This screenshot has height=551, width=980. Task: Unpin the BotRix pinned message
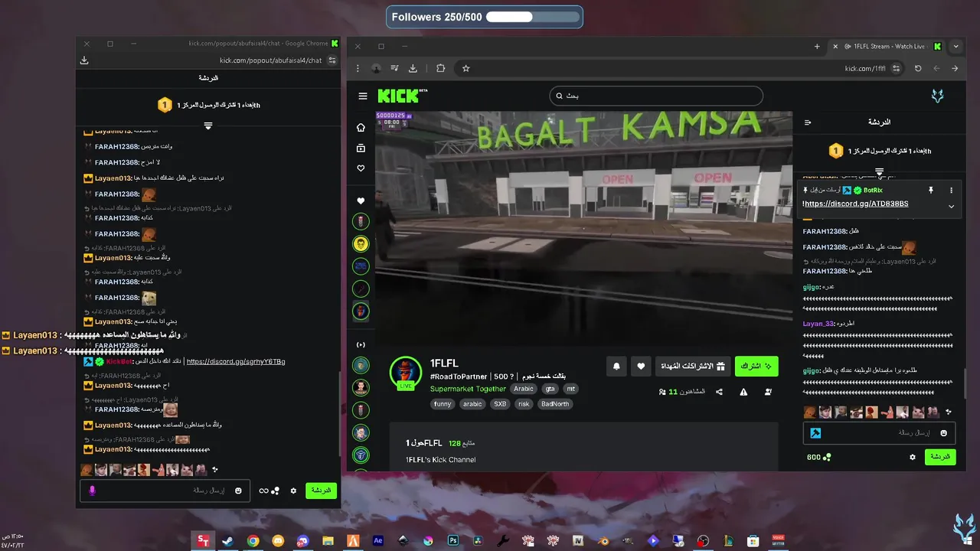pyautogui.click(x=931, y=190)
